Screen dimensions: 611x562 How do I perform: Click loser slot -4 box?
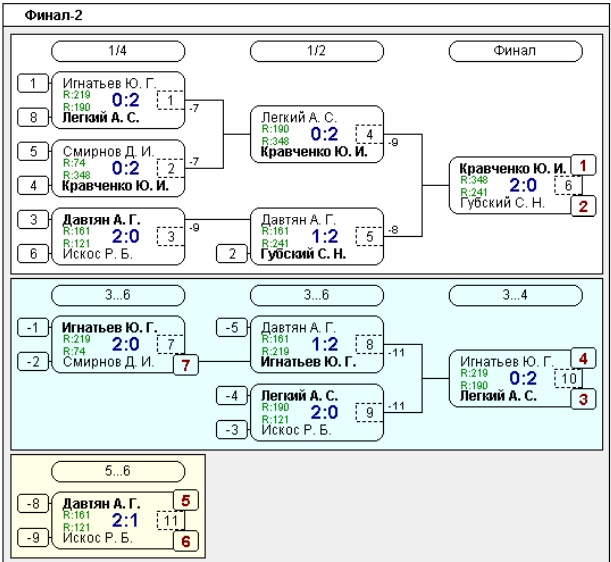pos(232,396)
